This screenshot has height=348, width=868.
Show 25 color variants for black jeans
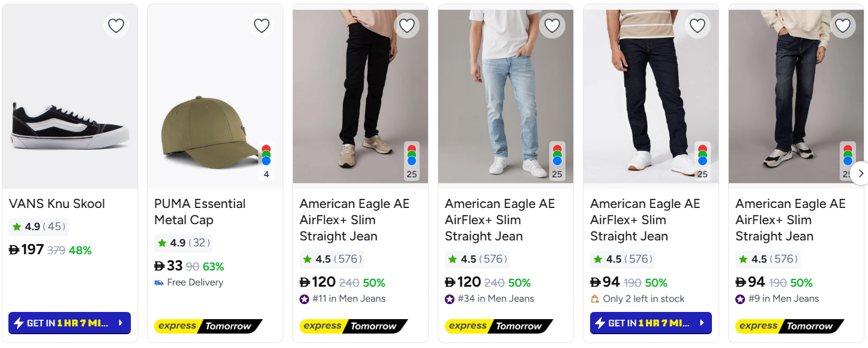[412, 162]
